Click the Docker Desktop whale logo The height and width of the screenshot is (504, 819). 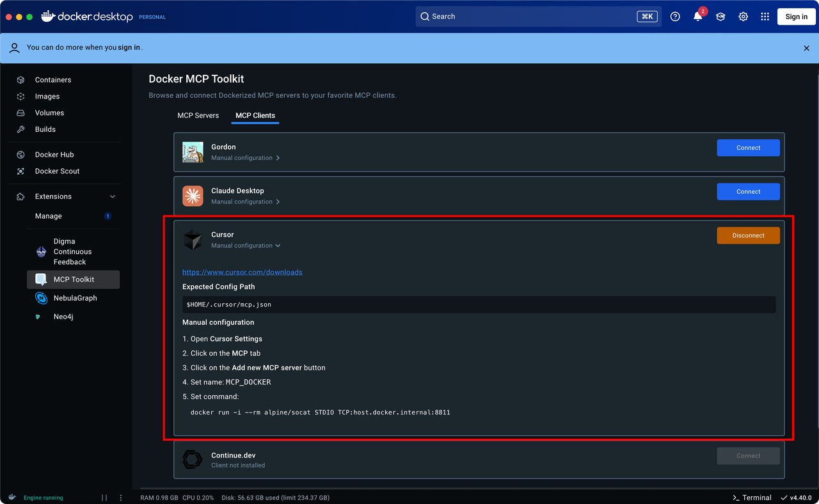coord(48,17)
